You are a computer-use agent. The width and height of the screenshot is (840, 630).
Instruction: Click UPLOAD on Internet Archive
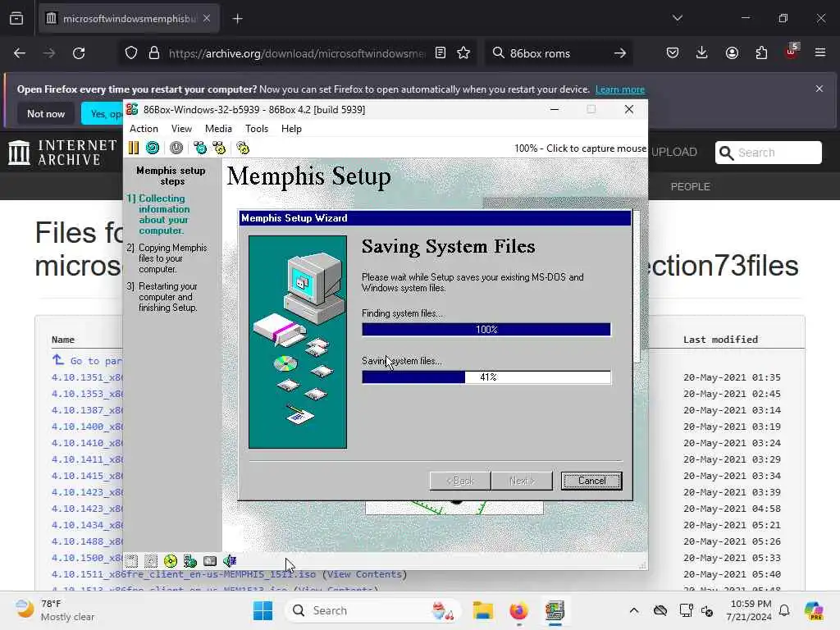[x=674, y=152]
